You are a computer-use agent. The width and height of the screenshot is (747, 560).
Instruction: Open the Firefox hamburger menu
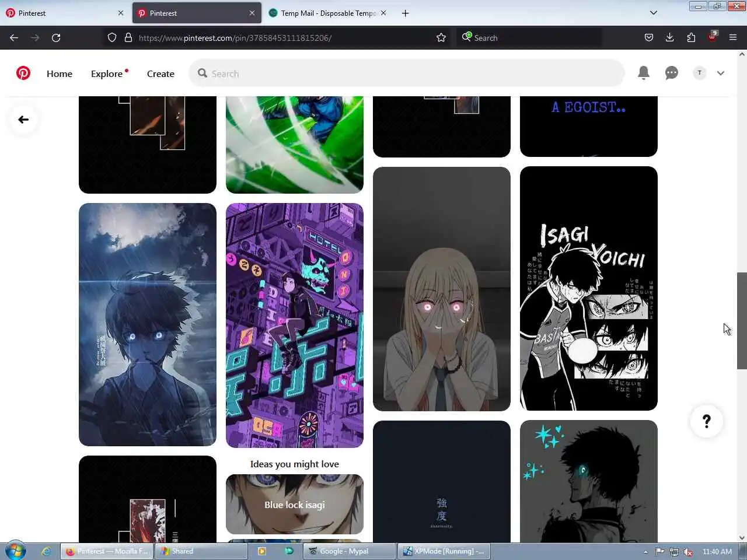coord(733,37)
